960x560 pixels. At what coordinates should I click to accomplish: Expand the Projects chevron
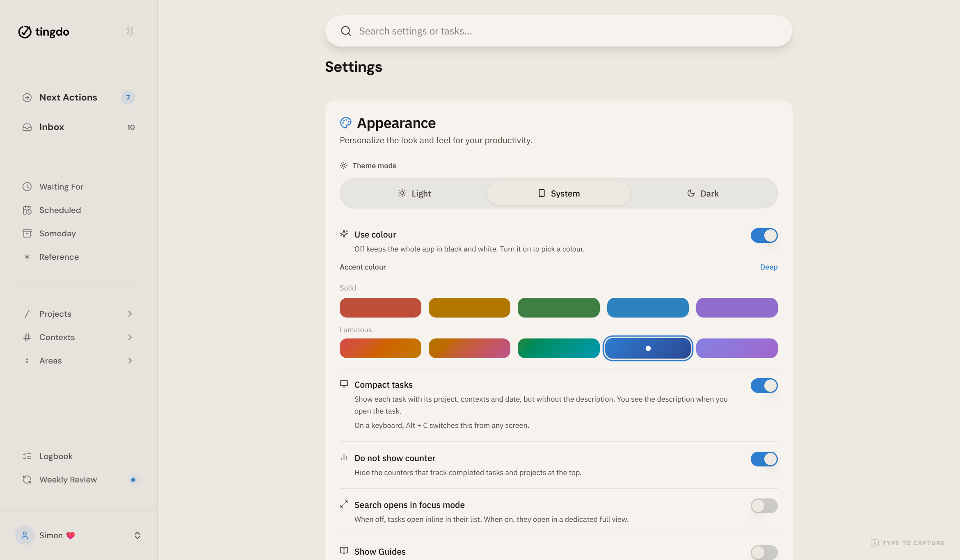tap(130, 314)
